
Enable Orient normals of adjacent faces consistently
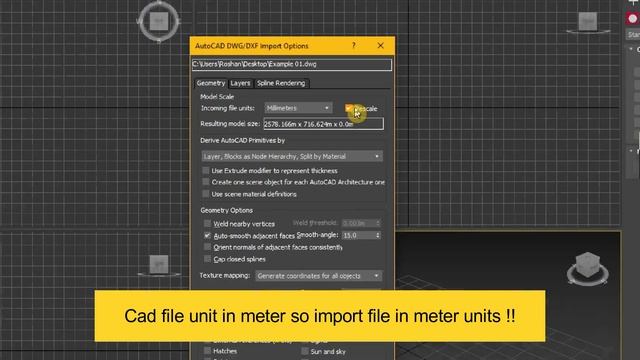coord(207,247)
